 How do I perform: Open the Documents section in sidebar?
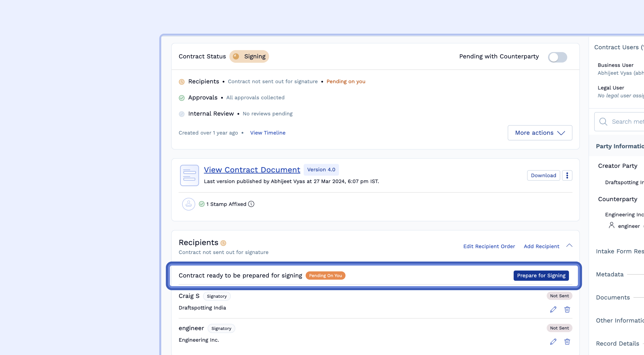[613, 297]
